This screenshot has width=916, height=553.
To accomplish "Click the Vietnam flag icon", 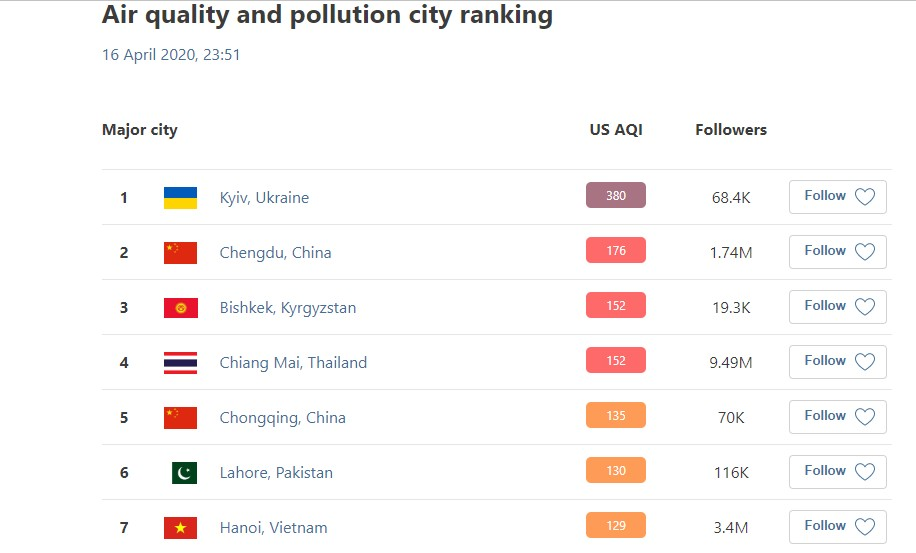I will point(180,528).
